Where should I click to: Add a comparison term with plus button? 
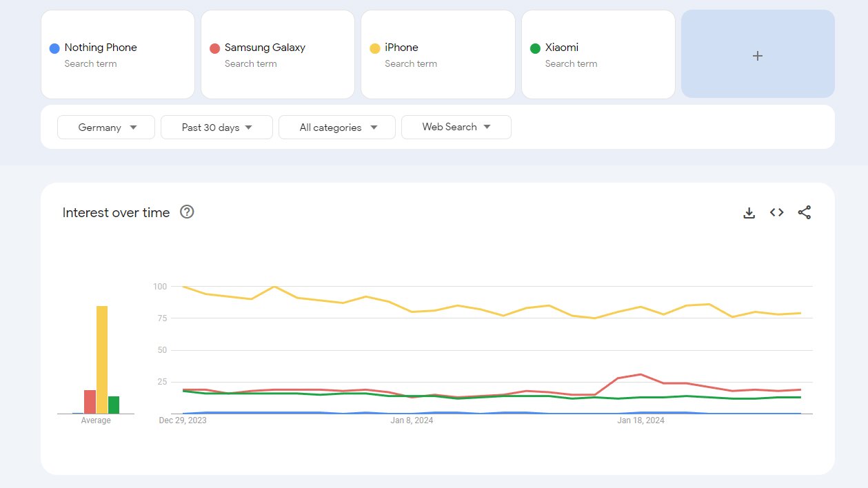[x=757, y=55]
